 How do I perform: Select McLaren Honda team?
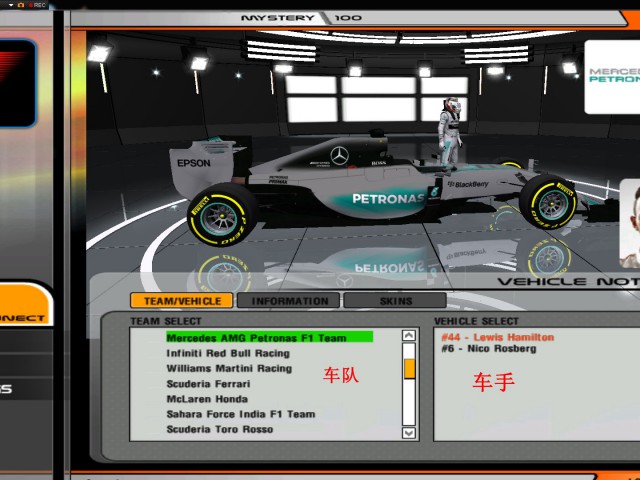[x=207, y=399]
